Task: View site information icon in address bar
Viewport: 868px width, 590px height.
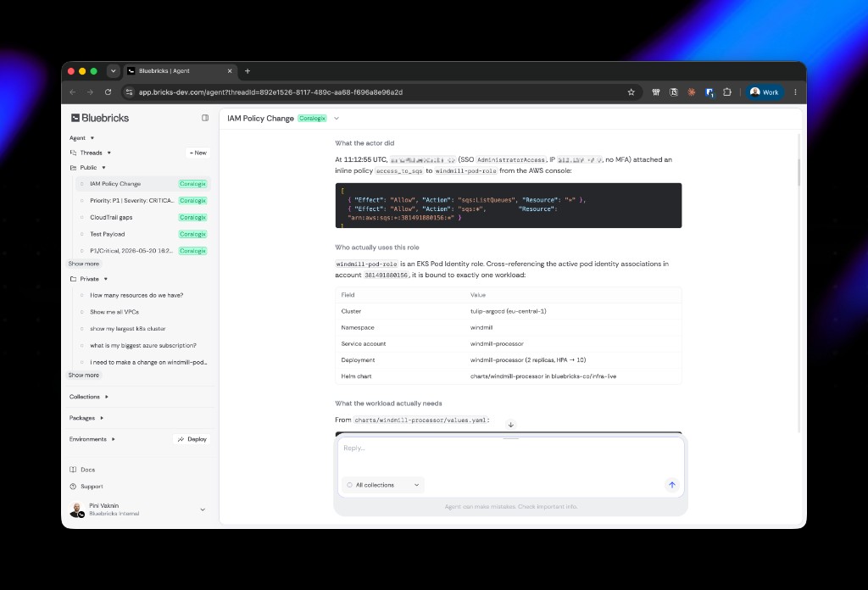Action: pyautogui.click(x=129, y=92)
